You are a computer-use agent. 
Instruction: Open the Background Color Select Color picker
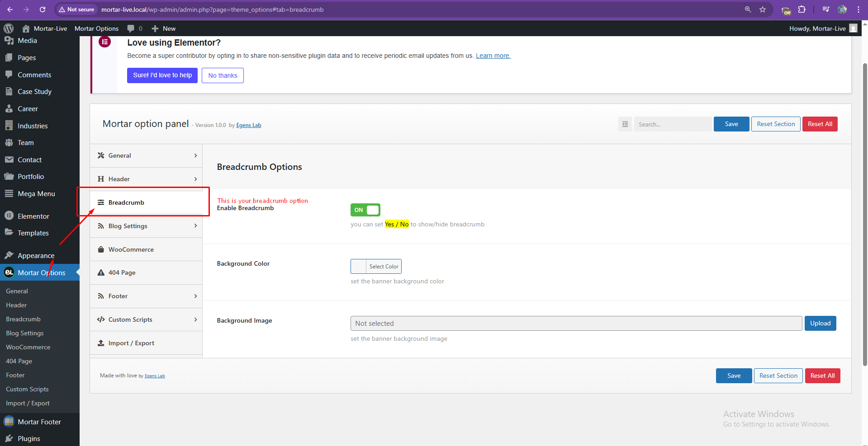click(x=376, y=266)
